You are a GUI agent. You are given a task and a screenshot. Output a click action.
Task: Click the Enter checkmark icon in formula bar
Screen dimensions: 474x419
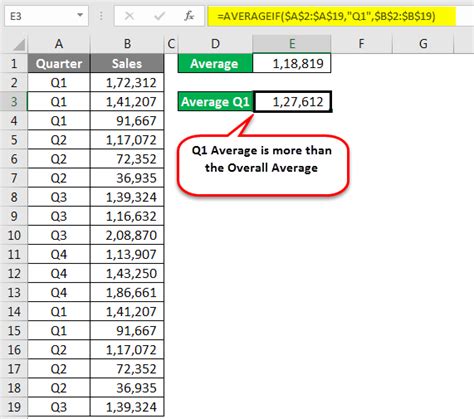pos(159,16)
